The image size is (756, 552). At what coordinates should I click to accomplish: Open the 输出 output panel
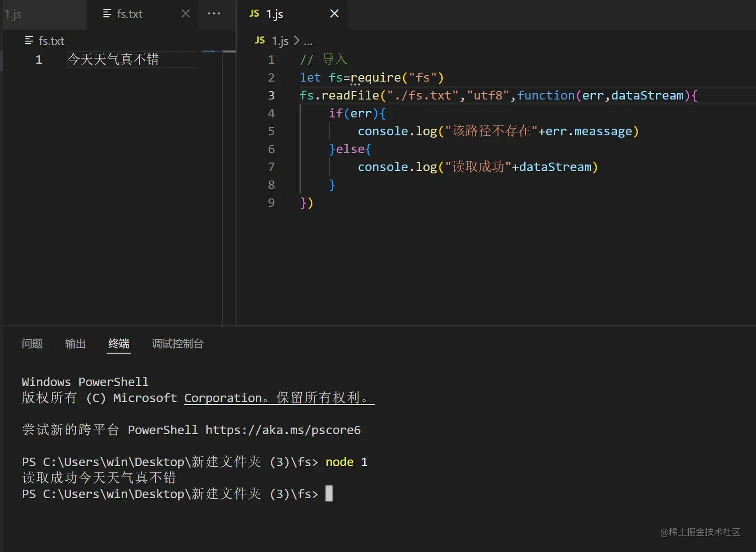click(x=75, y=344)
